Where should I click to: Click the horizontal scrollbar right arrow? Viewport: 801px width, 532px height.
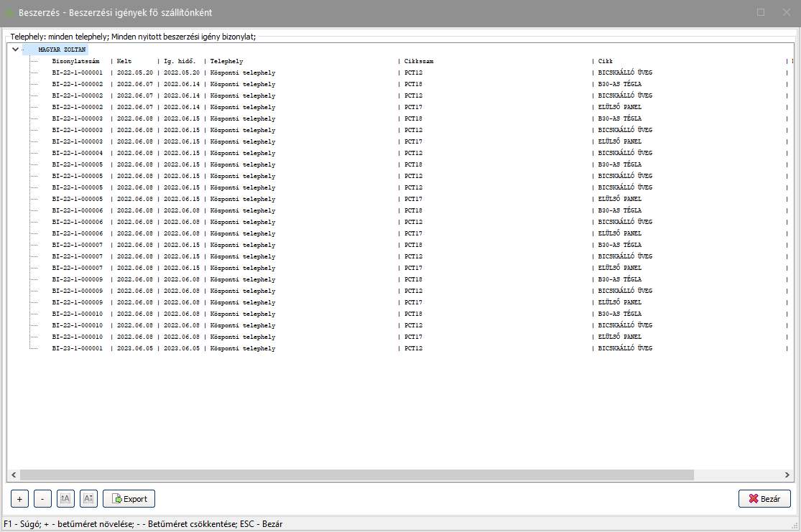787,475
